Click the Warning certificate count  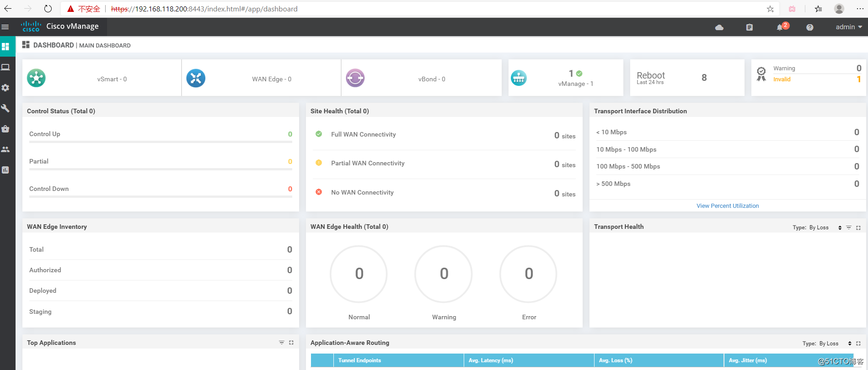tap(859, 68)
